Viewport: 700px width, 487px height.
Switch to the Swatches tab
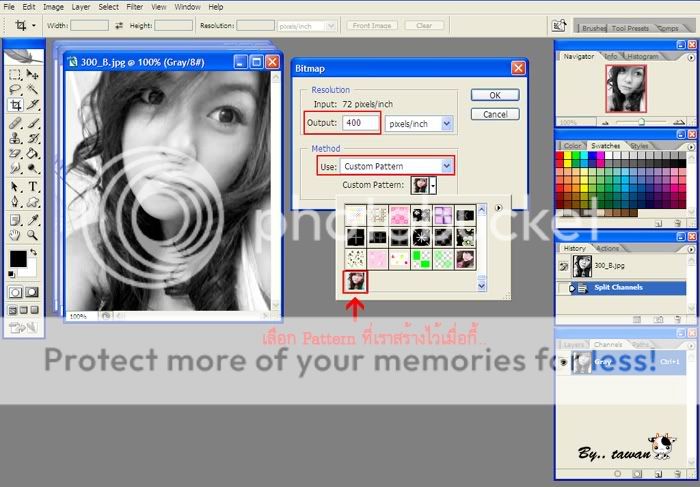[x=604, y=146]
